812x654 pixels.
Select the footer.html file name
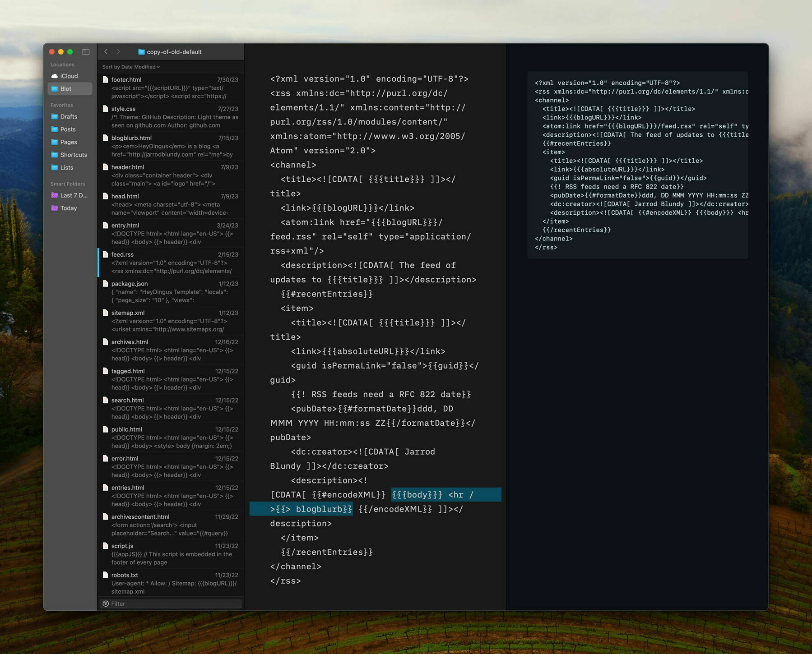(126, 80)
